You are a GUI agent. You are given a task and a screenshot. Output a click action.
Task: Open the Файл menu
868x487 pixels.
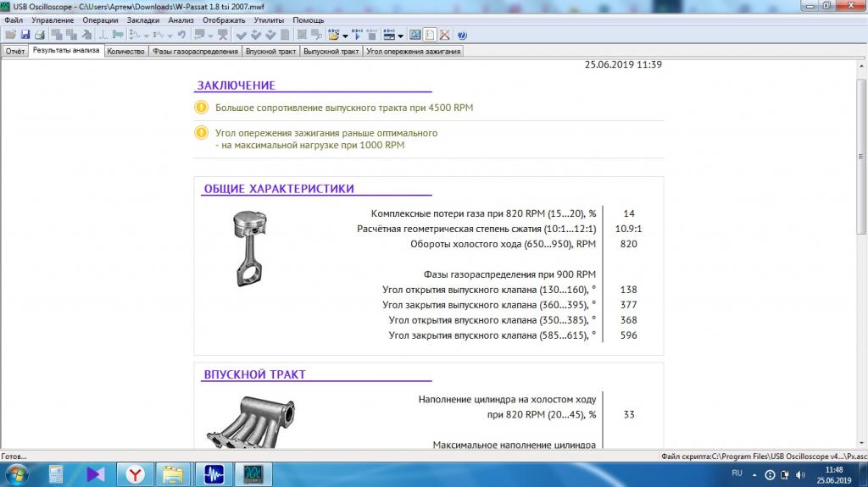coord(14,20)
